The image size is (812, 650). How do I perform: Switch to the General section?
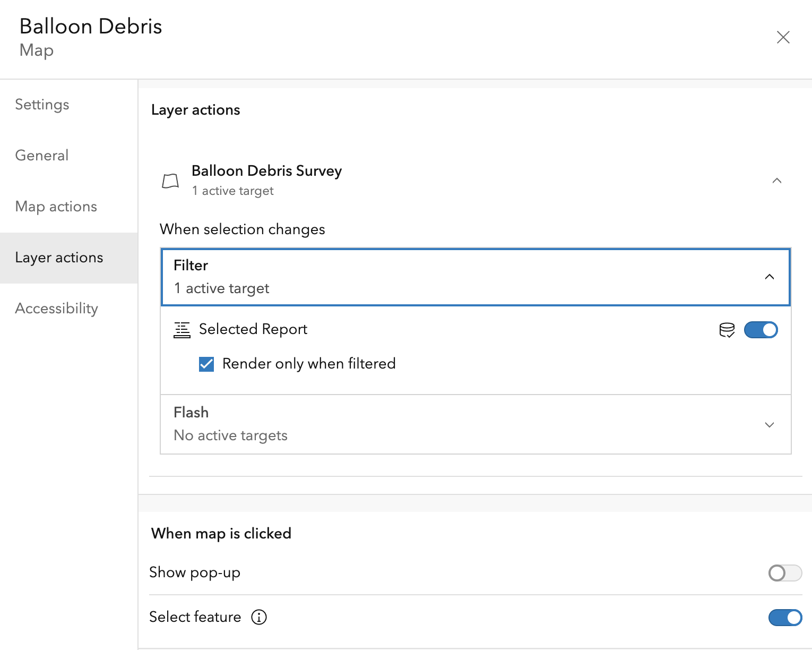pyautogui.click(x=41, y=155)
